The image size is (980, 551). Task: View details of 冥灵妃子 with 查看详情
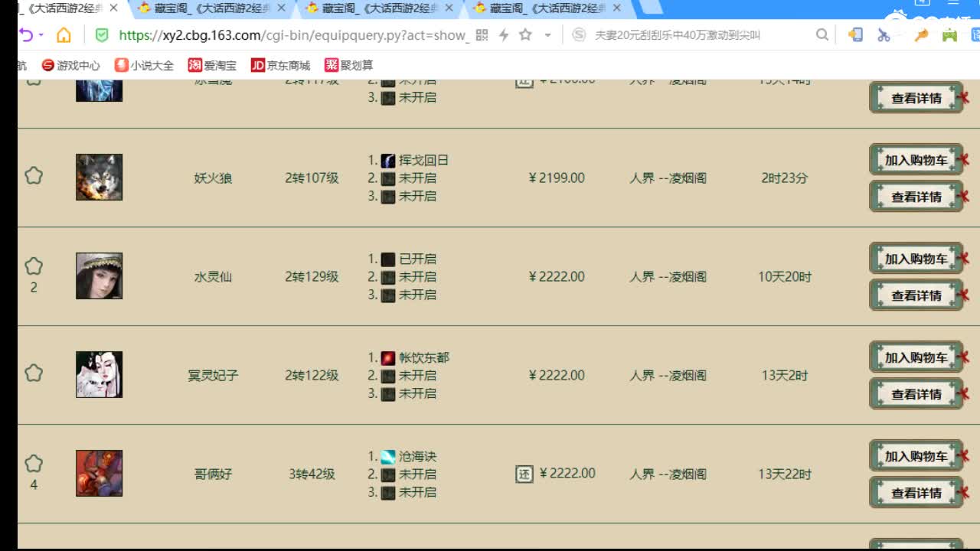(x=916, y=394)
